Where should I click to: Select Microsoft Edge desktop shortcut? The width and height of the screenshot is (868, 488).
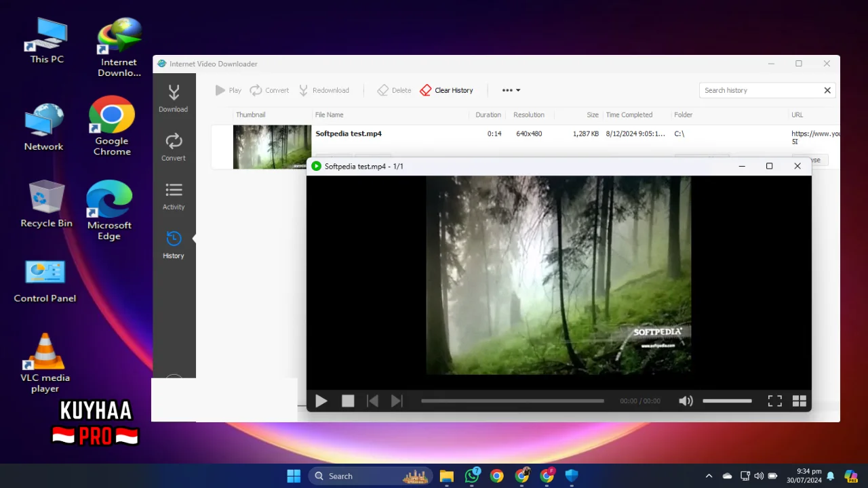click(109, 211)
